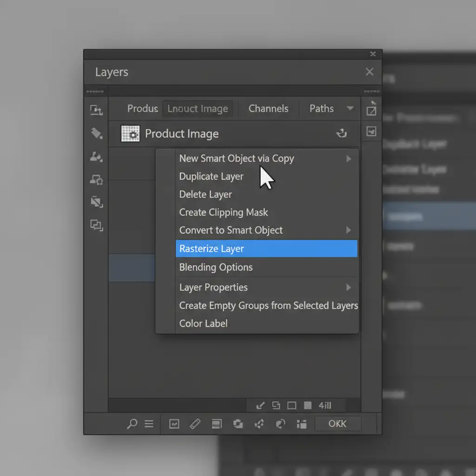Choose Rasterize Layer from the context menu

(x=212, y=249)
